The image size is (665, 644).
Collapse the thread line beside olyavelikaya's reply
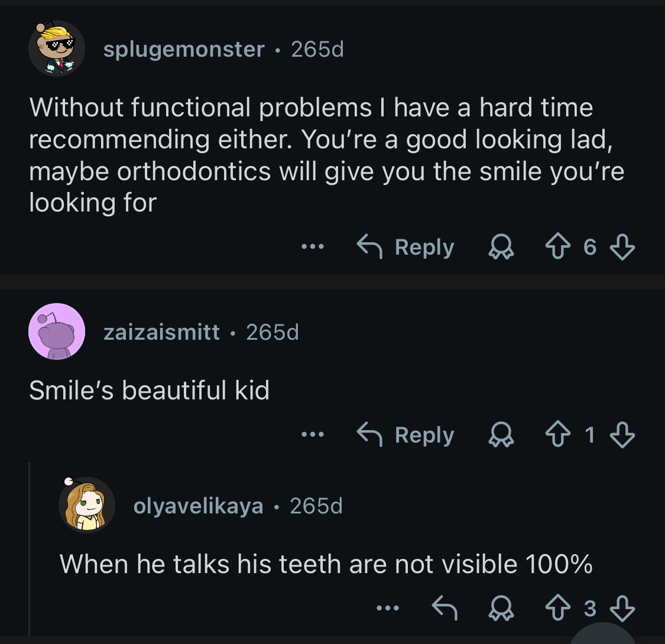click(x=30, y=549)
